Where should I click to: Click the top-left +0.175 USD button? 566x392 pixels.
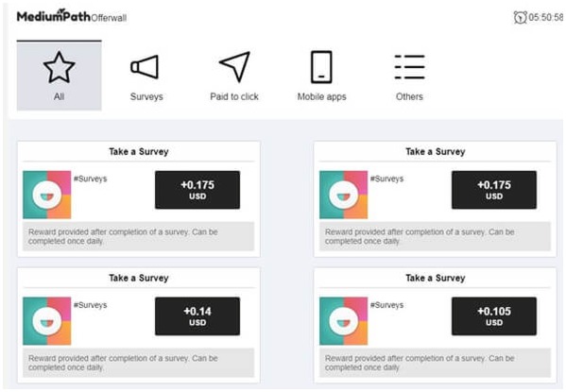pos(197,190)
